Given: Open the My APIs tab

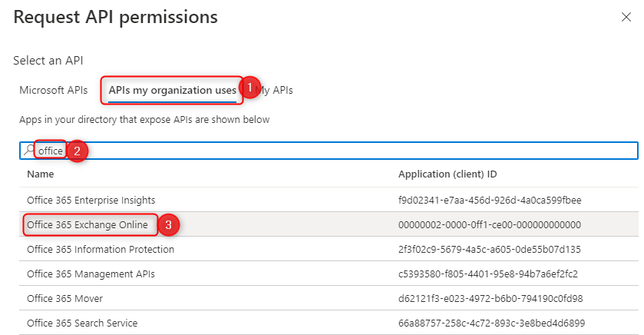Looking at the screenshot, I should pos(277,90).
